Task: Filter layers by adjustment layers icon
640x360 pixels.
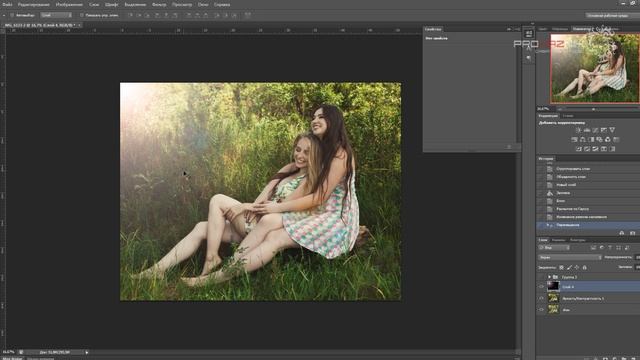Action: pos(602,248)
